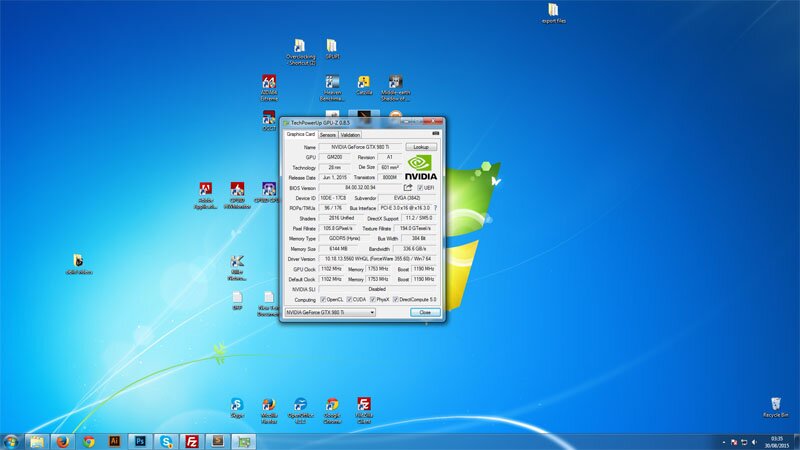
Task: Click the Bus Interface question mark
Action: 435,208
